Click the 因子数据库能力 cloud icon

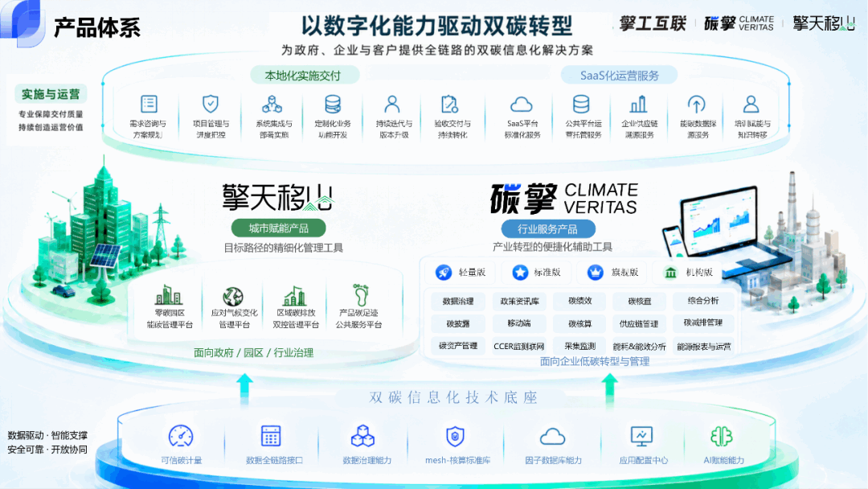(552, 437)
